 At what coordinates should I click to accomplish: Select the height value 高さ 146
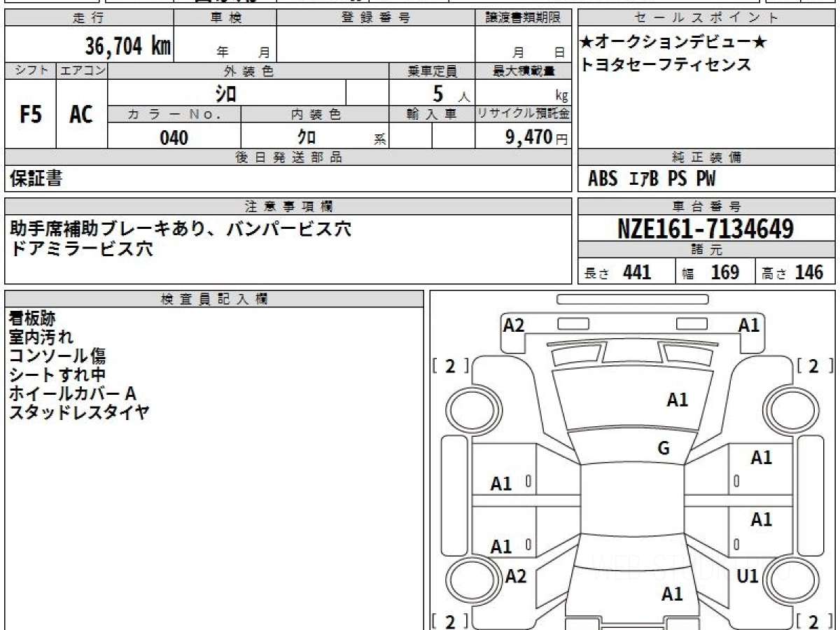[793, 272]
